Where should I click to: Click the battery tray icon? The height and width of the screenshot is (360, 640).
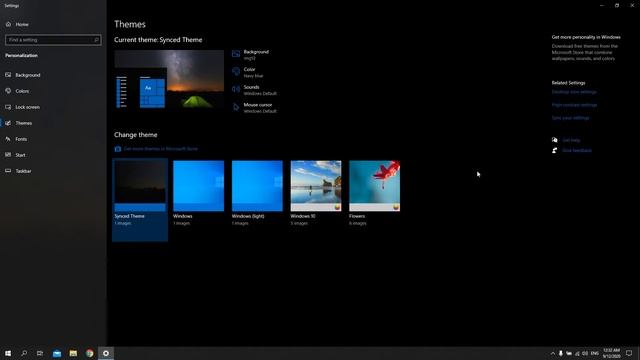point(569,353)
